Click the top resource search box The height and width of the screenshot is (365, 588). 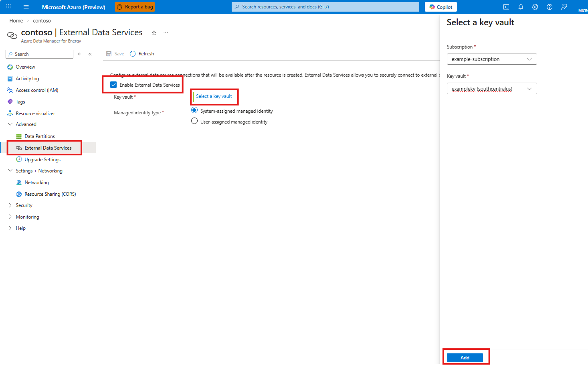point(325,7)
